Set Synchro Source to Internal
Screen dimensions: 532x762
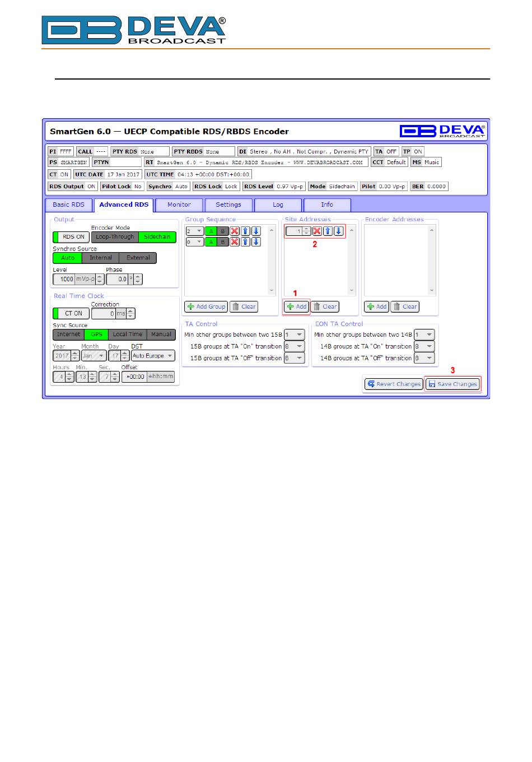point(101,258)
